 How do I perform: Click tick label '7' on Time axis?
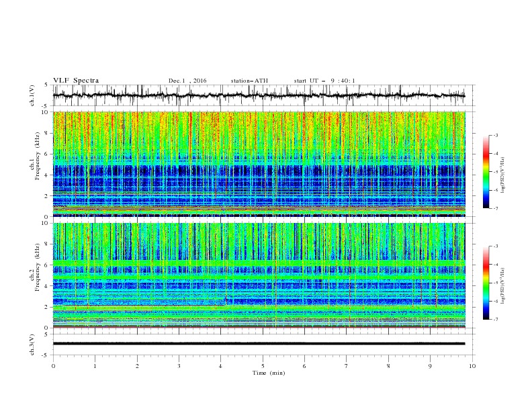point(347,366)
